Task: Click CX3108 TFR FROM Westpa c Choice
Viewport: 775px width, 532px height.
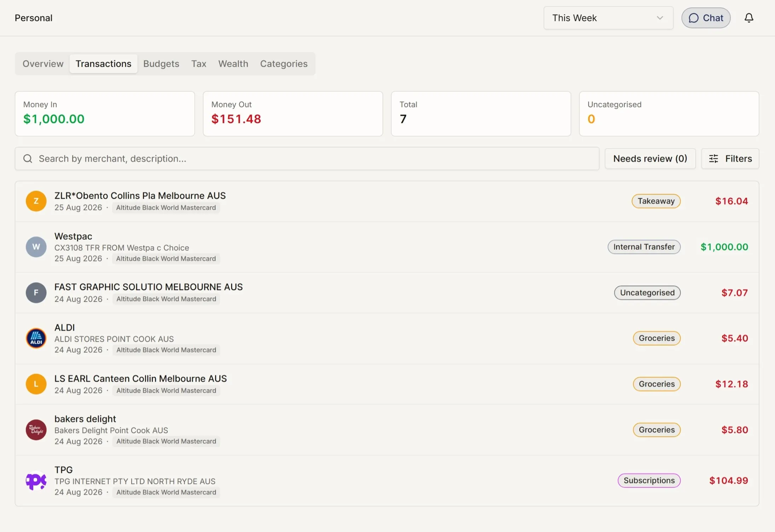Action: (x=122, y=248)
